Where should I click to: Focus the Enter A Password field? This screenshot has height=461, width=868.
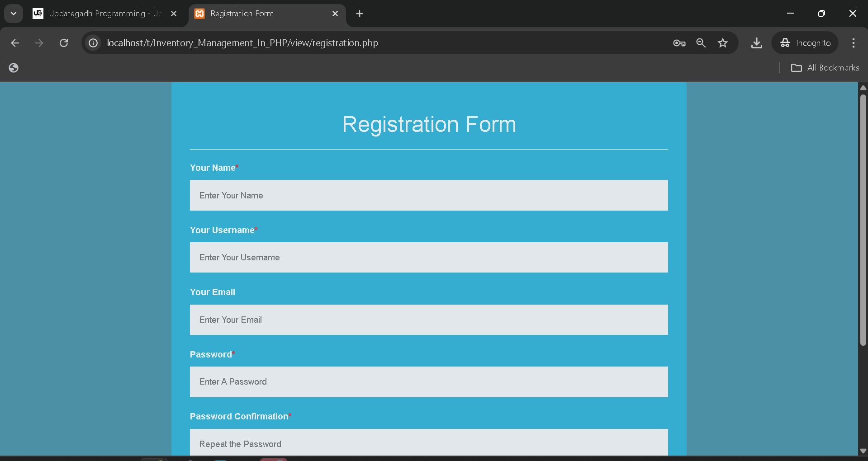428,382
